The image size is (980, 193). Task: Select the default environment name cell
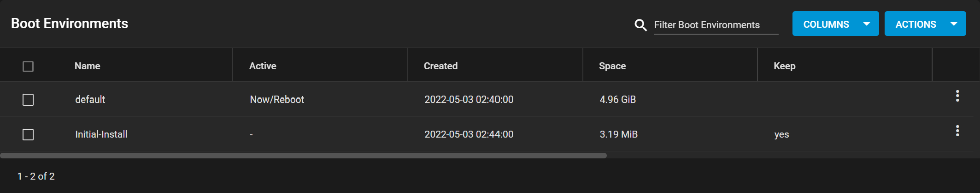(90, 100)
